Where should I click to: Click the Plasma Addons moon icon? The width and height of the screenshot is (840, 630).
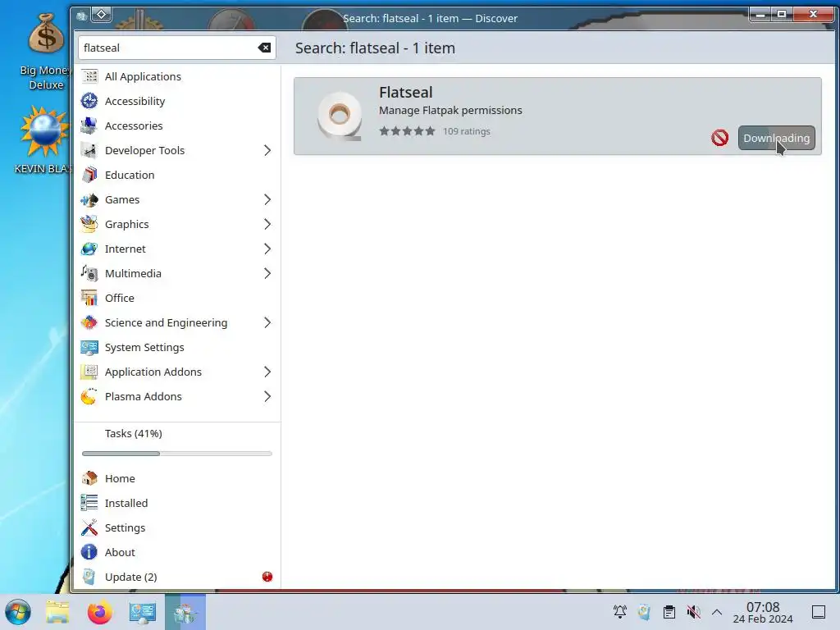[x=89, y=397]
